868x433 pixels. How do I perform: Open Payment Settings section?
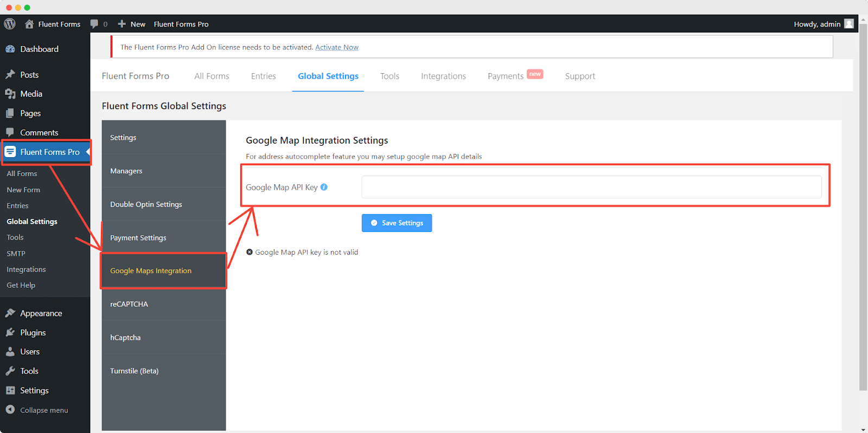point(164,237)
